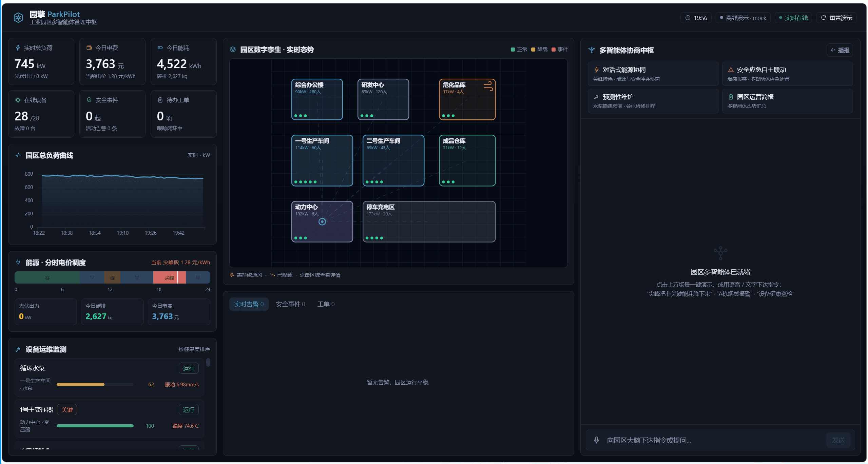Image resolution: width=868 pixels, height=464 pixels.
Task: Click the plug icon of 能源·分时电价调度
Action: (x=18, y=262)
